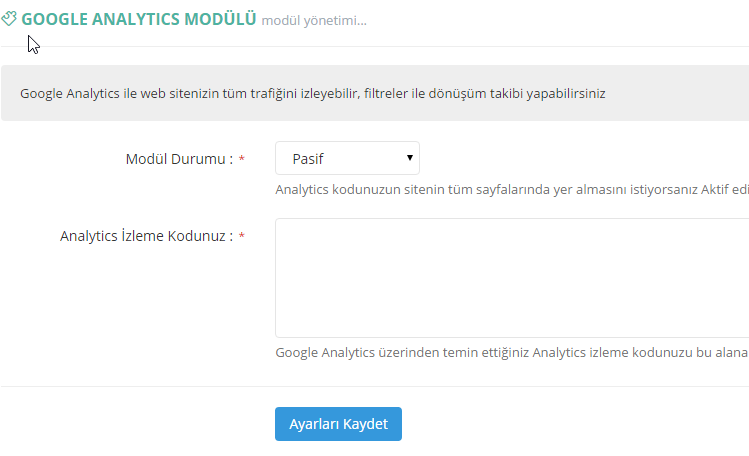Click the 'modül yönetimi...' subtitle text

coord(314,20)
